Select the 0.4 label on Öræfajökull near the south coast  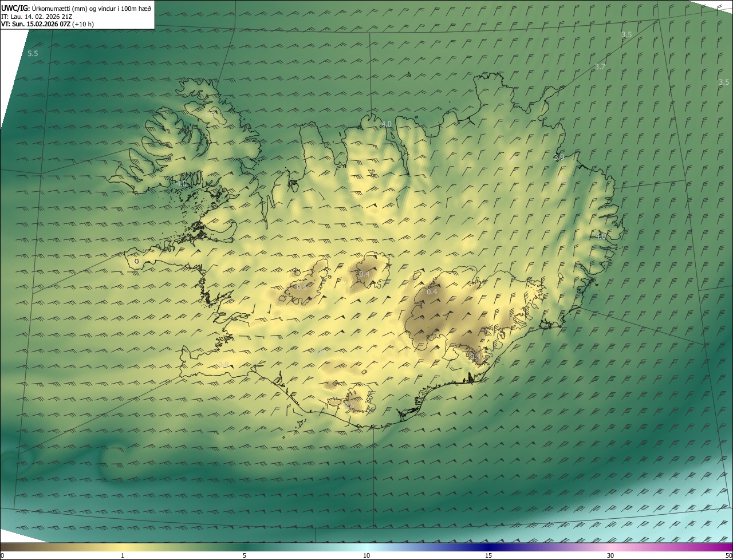click(x=475, y=357)
